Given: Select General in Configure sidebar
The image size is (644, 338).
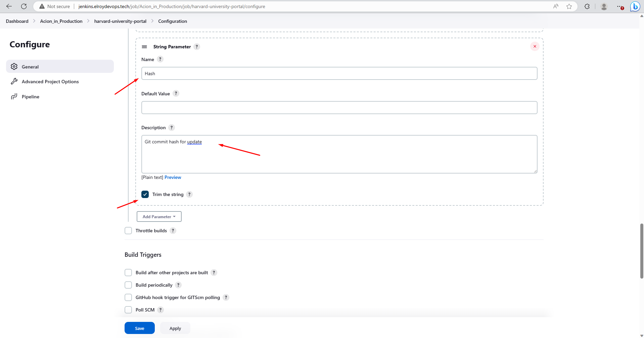Looking at the screenshot, I should click(60, 66).
